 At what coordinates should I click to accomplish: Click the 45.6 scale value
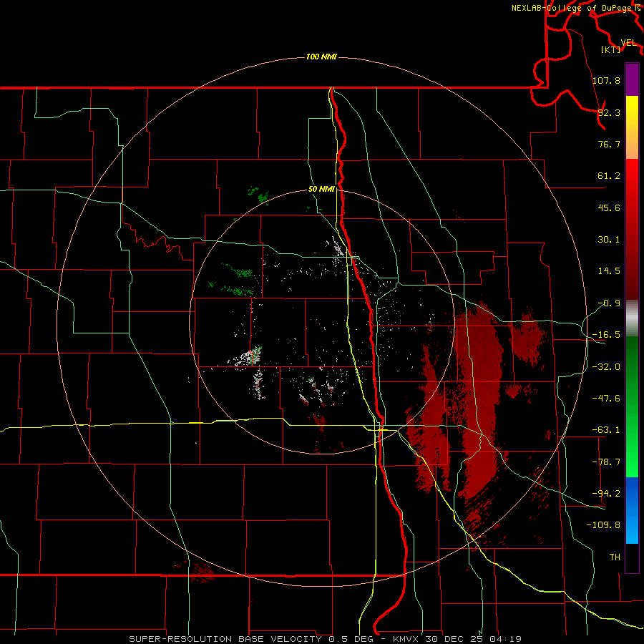609,208
